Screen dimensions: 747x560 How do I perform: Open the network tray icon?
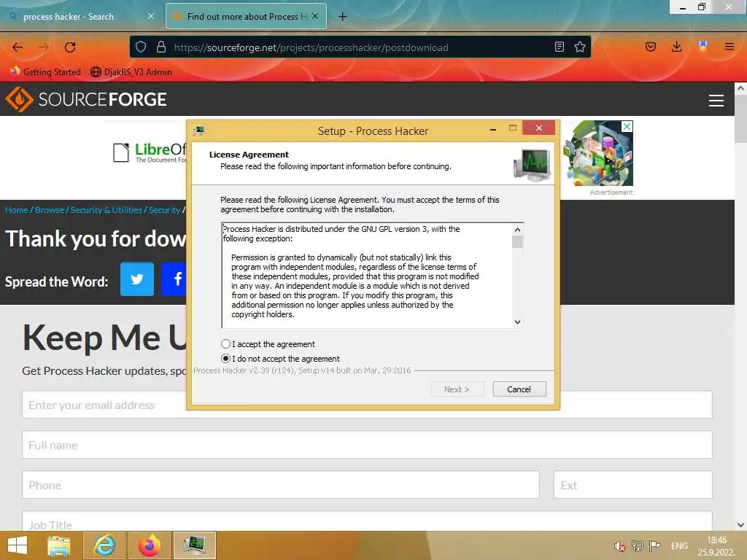[637, 545]
